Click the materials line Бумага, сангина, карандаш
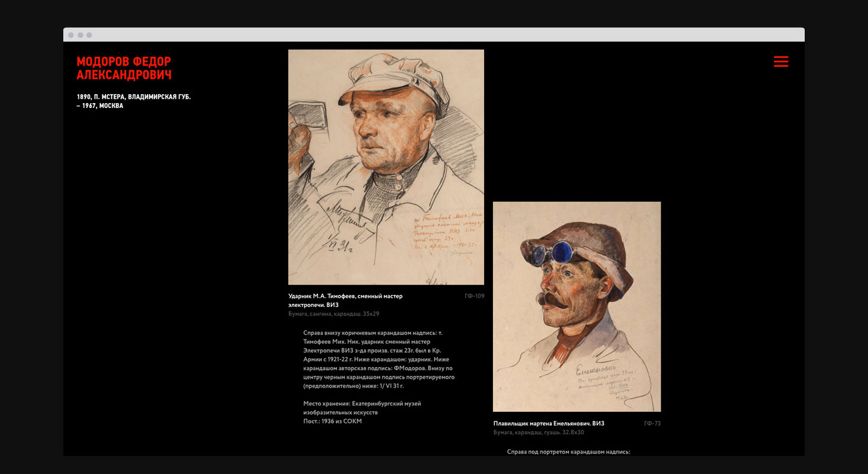Screen dimensions: 868x474 (333, 314)
